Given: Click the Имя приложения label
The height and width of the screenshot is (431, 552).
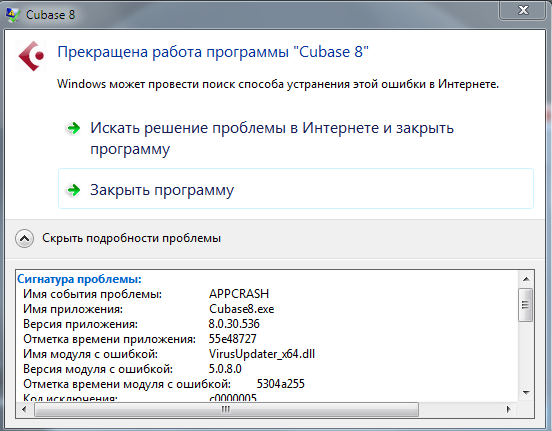Looking at the screenshot, I should click(73, 309).
